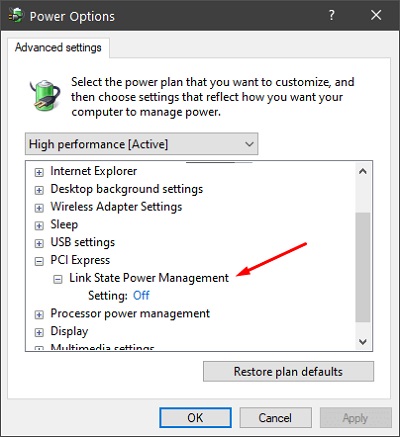Expand the Internet Explorer node
This screenshot has height=437, width=400.
[39, 172]
